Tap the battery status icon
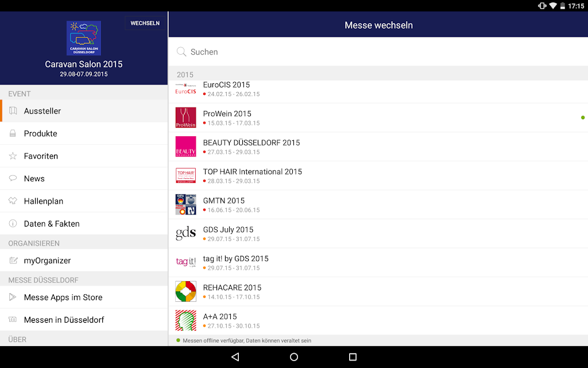This screenshot has height=368, width=588. (563, 6)
